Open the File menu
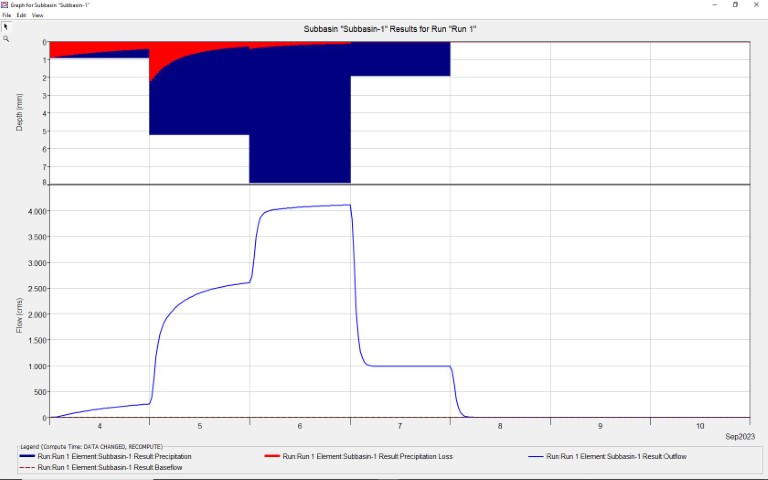Screen dimensions: 768x480 click(6, 16)
